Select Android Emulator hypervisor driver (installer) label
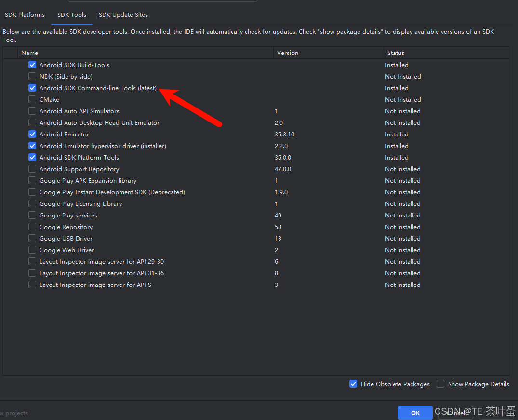This screenshot has width=518, height=420. coord(103,146)
